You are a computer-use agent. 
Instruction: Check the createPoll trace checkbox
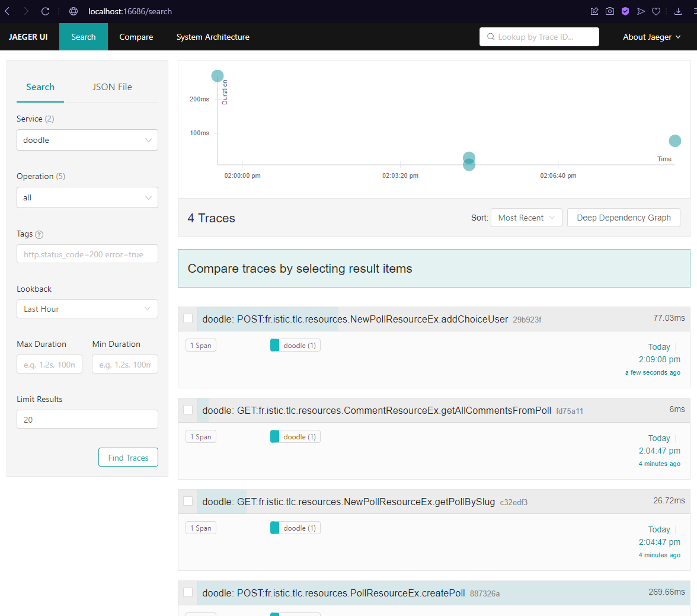coord(188,592)
